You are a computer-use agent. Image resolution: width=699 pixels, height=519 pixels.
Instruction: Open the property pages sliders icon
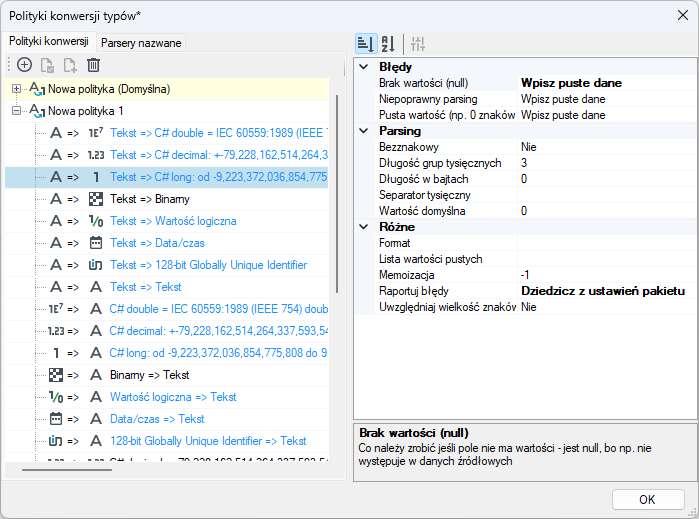click(x=418, y=44)
